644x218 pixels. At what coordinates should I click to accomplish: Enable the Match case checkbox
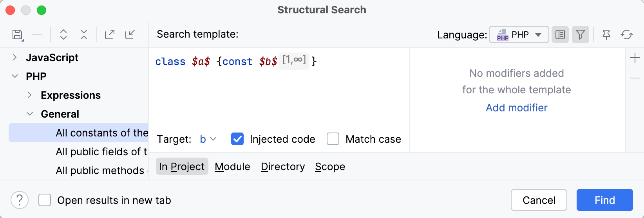[x=333, y=139]
